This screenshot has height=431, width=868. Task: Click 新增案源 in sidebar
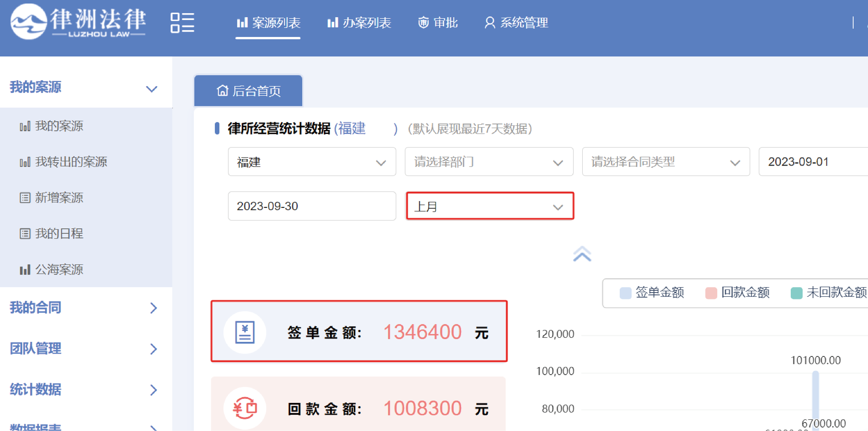(x=59, y=198)
